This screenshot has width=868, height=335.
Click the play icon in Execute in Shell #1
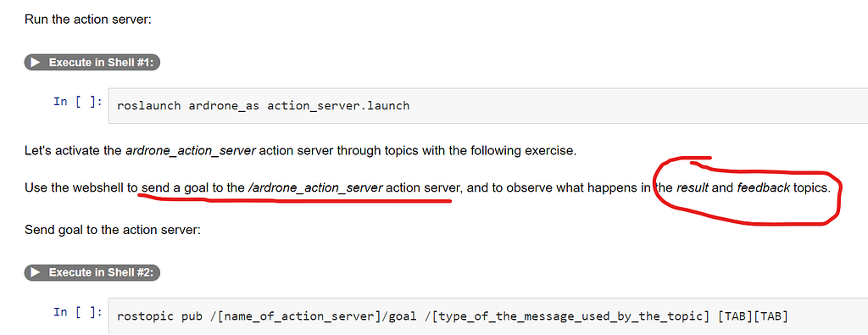(x=36, y=63)
